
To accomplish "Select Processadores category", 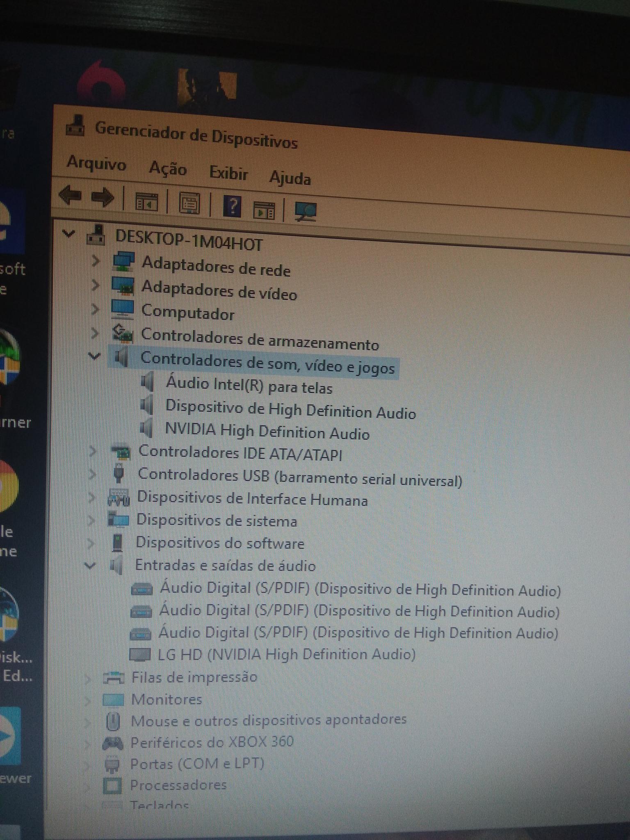I will tap(178, 785).
